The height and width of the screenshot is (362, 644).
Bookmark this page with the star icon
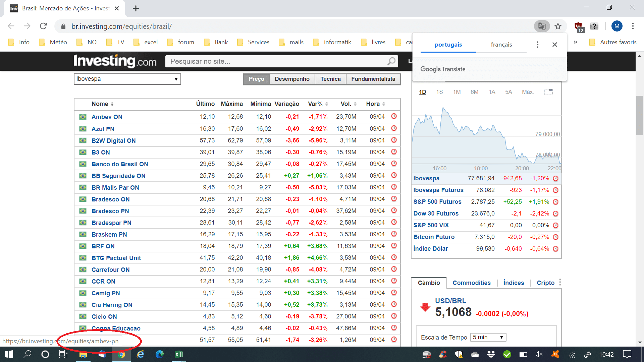(x=558, y=26)
